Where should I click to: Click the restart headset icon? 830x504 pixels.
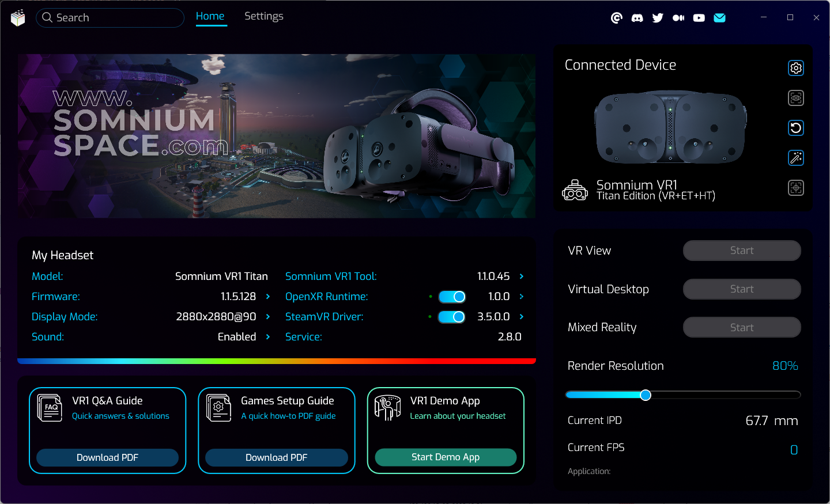[795, 128]
